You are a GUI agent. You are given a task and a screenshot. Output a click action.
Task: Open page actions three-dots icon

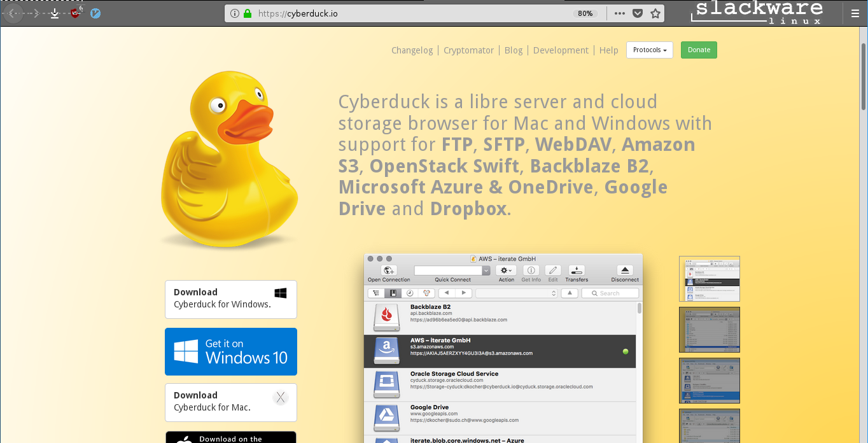pos(620,13)
